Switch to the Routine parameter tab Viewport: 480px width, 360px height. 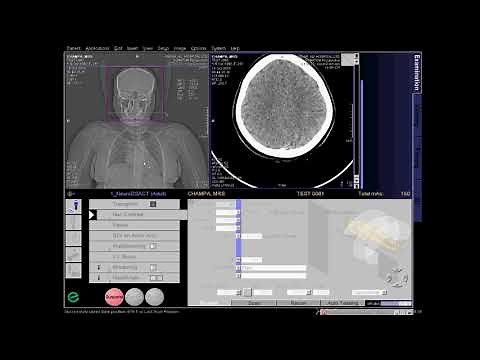[x=209, y=303]
